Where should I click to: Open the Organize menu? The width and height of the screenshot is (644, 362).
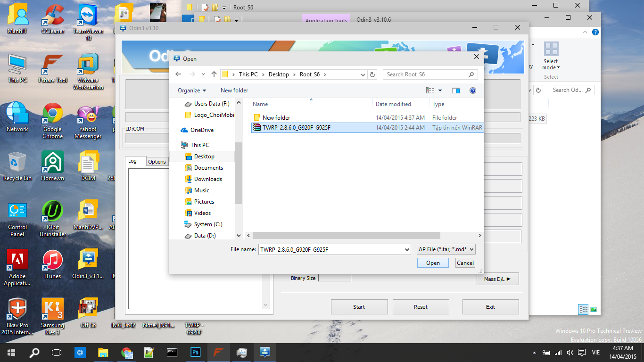pyautogui.click(x=192, y=90)
